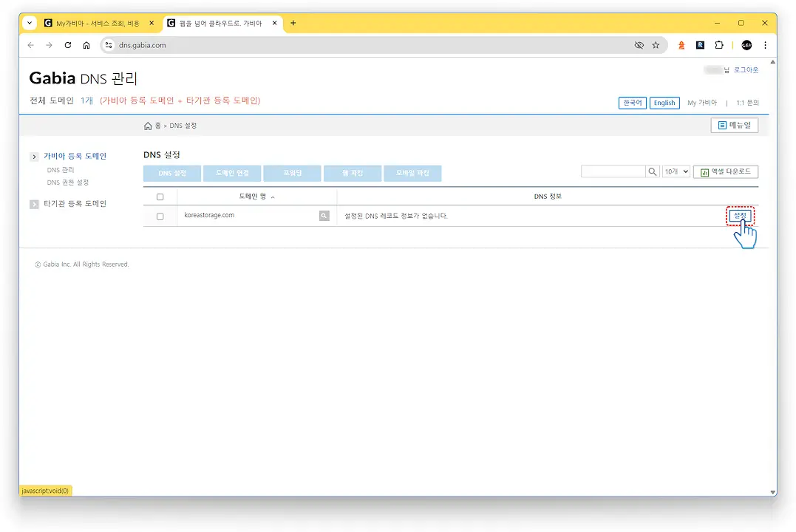
Task: Select the 모바일 파킹 tab button
Action: click(x=412, y=173)
